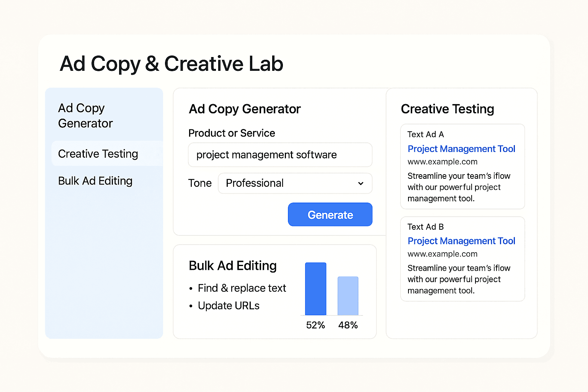Click the Product or Service text field
Image resolution: width=588 pixels, height=392 pixels.
[x=280, y=155]
